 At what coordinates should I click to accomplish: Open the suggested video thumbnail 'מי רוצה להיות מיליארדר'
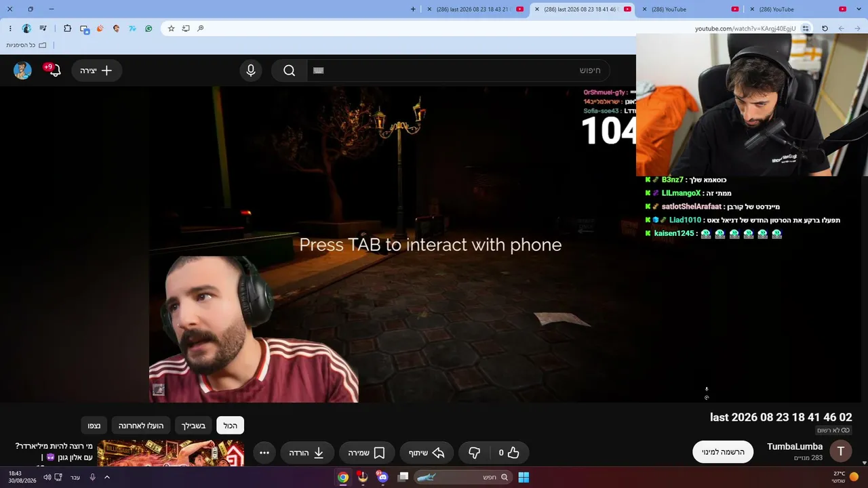[171, 453]
